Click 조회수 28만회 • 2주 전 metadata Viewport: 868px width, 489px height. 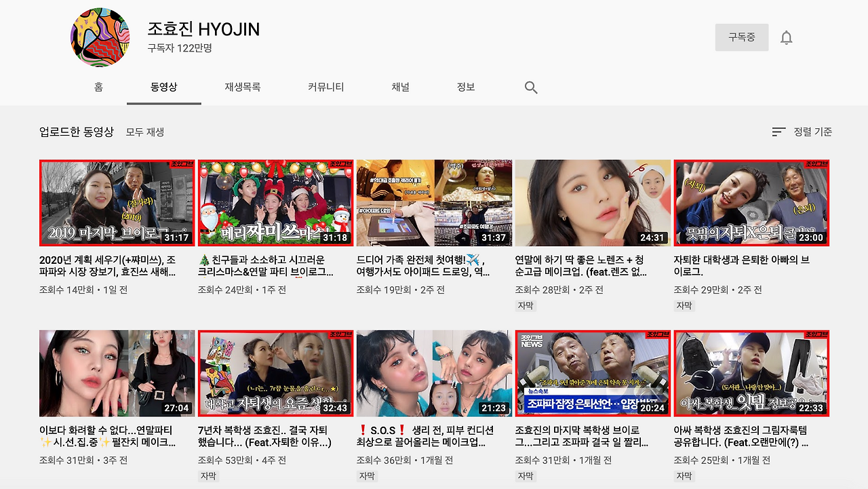pyautogui.click(x=559, y=290)
